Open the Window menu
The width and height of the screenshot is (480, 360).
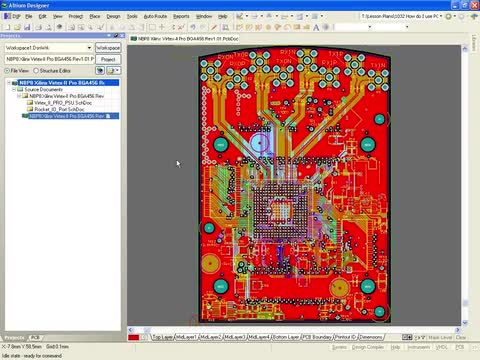204,16
